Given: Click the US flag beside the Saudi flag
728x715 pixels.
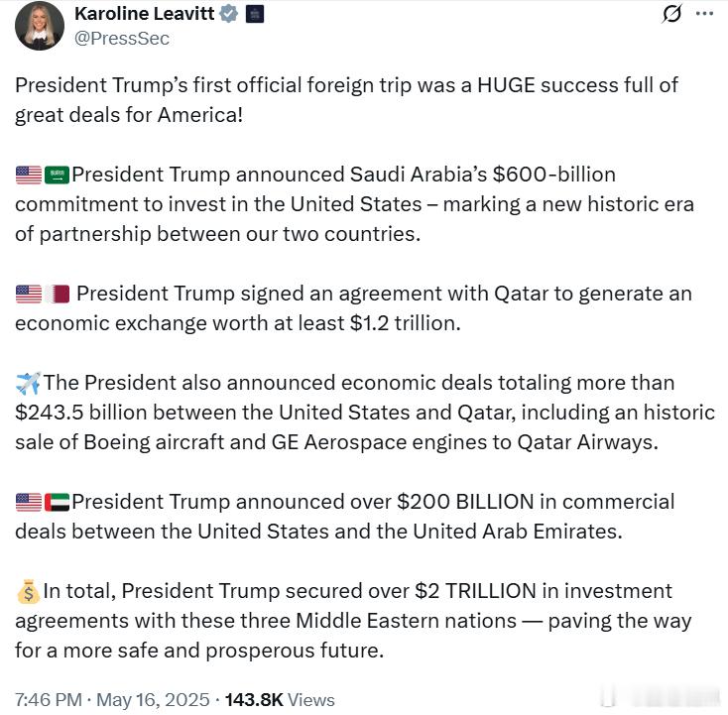Looking at the screenshot, I should coord(28,176).
